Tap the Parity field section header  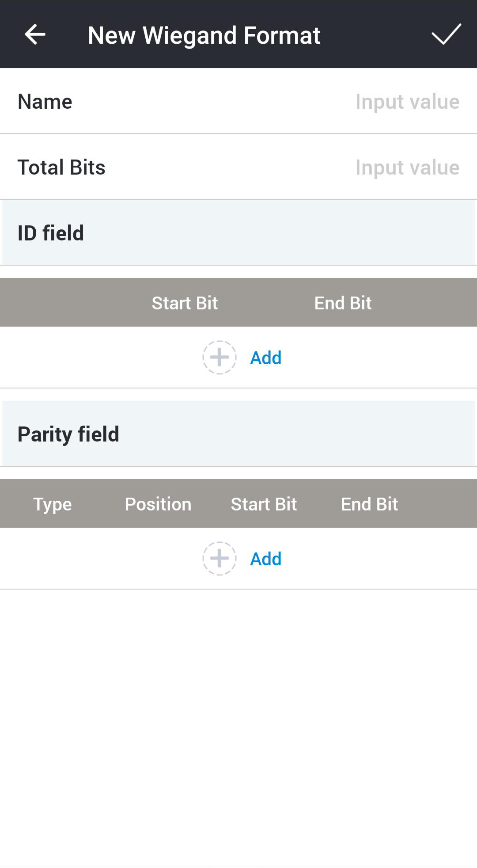coord(68,434)
